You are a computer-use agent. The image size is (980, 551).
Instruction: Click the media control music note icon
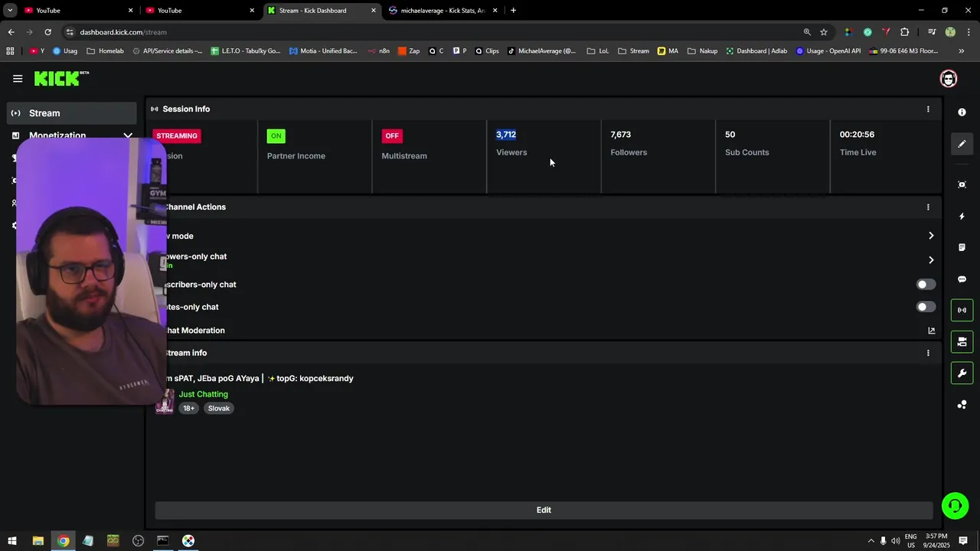pyautogui.click(x=932, y=32)
